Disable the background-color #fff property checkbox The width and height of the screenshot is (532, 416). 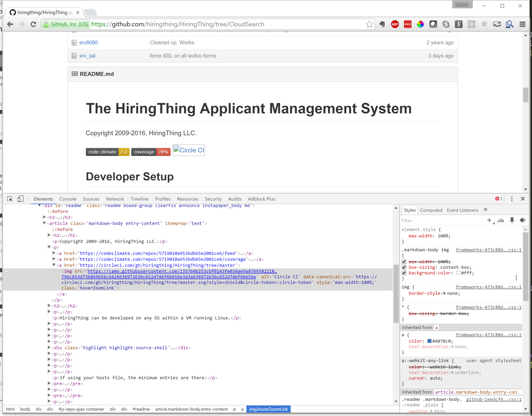pyautogui.click(x=404, y=273)
